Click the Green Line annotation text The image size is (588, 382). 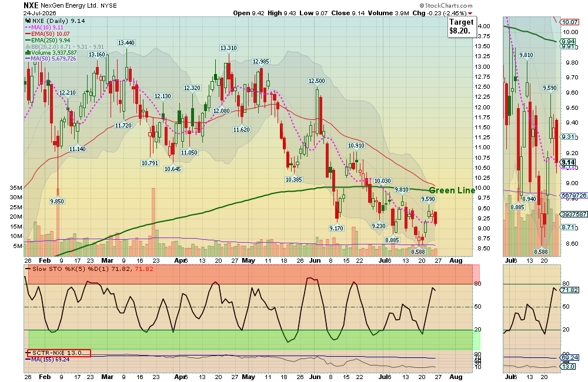pos(452,190)
